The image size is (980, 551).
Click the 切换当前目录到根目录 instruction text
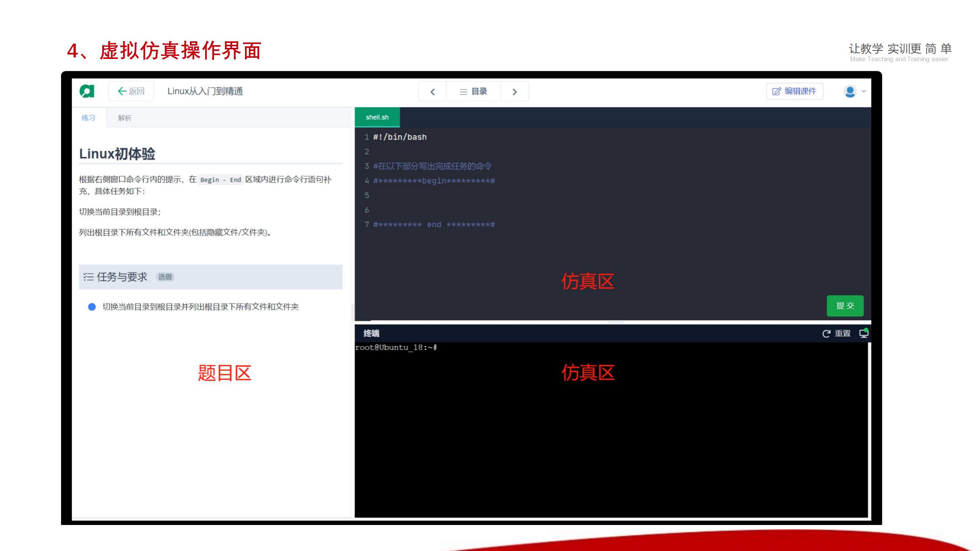coord(120,212)
